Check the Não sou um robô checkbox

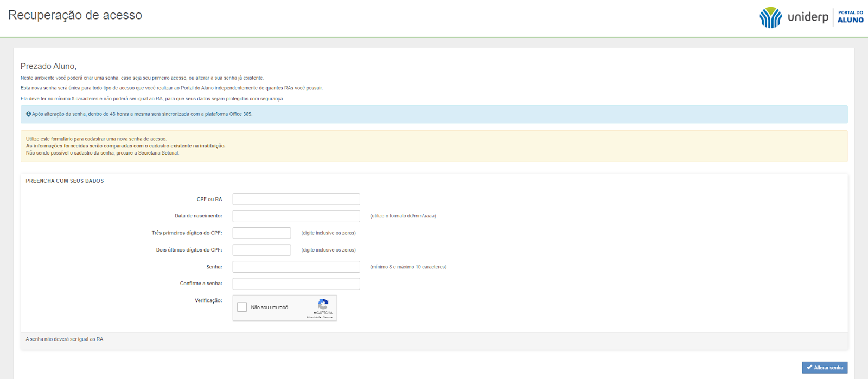click(242, 307)
